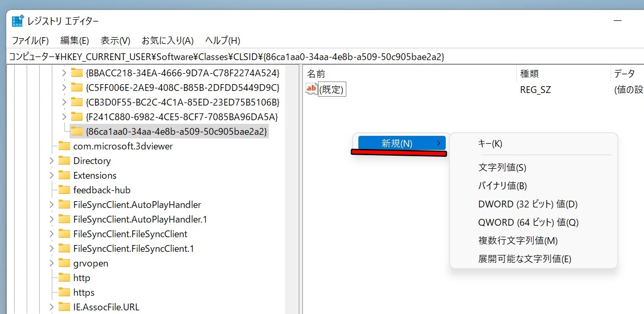Choose キー(K) from the submenu
This screenshot has width=644, height=314.
click(x=490, y=144)
